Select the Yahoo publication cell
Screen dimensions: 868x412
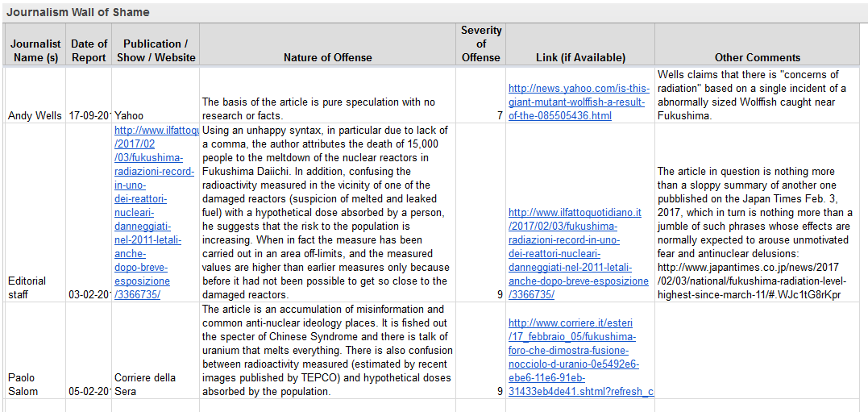pyautogui.click(x=129, y=115)
